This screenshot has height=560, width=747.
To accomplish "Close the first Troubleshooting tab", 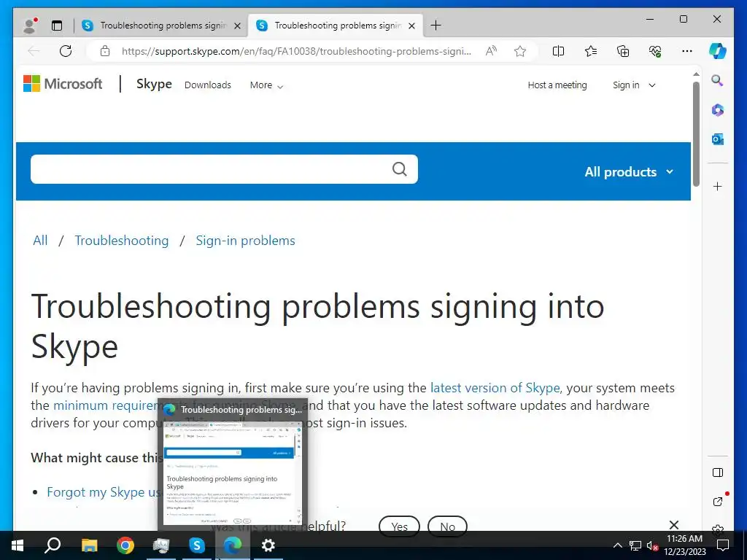I will [237, 26].
